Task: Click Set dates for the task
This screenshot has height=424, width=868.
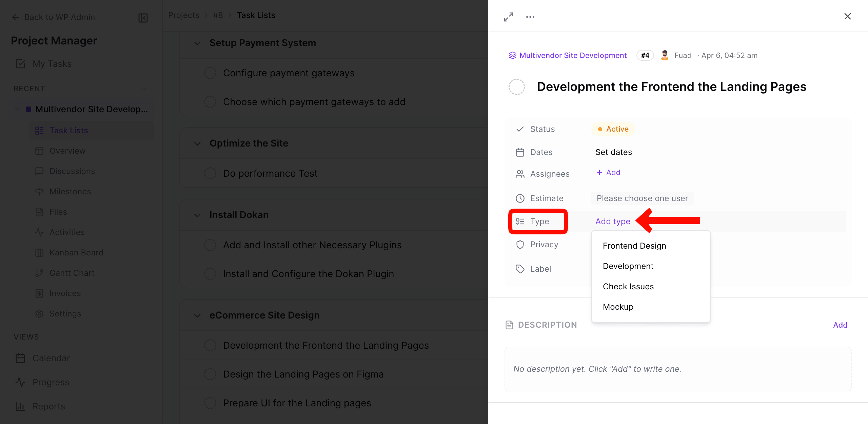Action: tap(613, 152)
